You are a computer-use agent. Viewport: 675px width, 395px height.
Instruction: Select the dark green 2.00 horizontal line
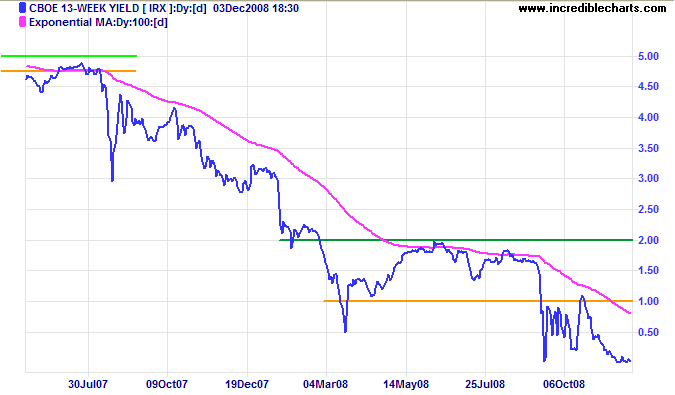456,240
